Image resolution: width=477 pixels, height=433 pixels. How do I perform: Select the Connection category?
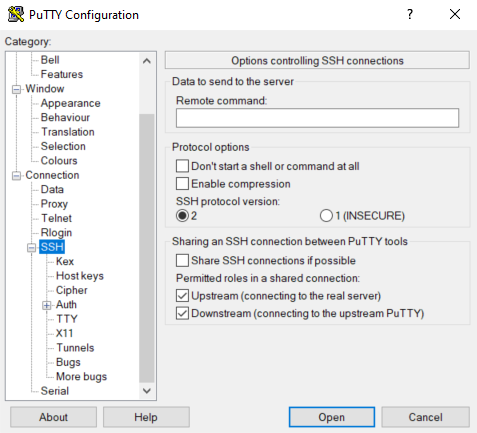52,175
